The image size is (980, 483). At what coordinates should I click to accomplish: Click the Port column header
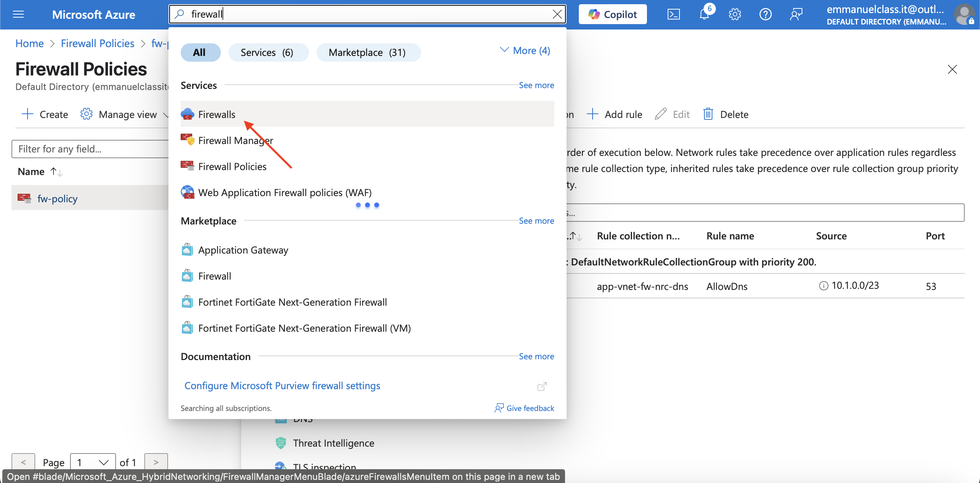(935, 236)
